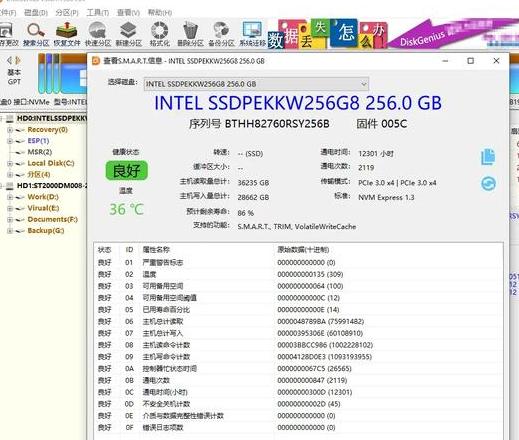The image size is (519, 440).
Task: Select the Work(D:) partition
Action: 43,197
